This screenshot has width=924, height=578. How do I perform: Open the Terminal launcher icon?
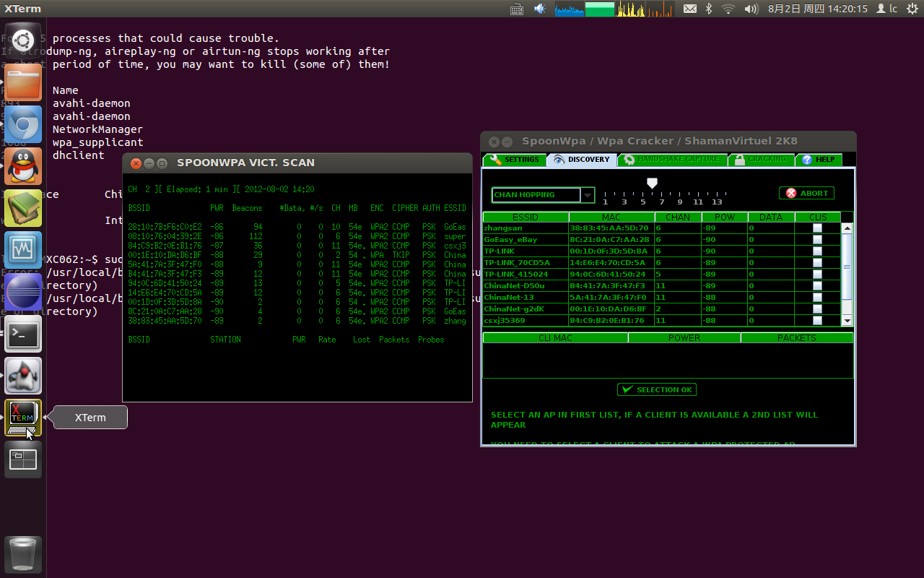coord(23,334)
